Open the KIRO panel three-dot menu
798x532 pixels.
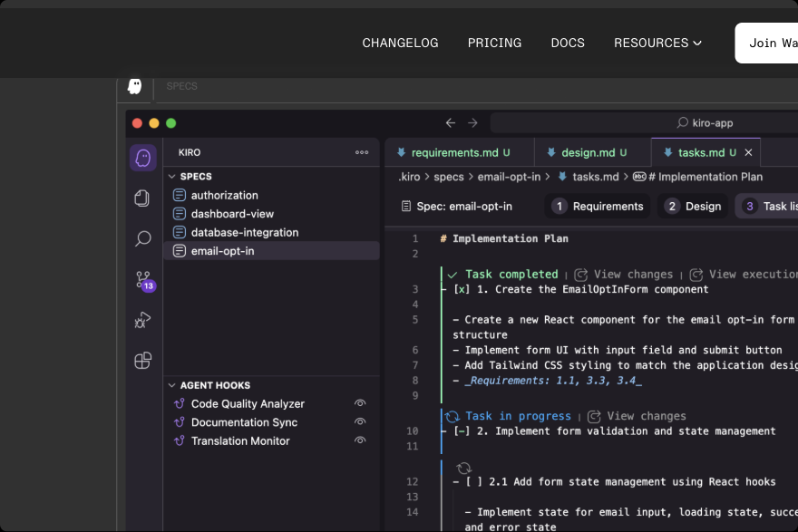tap(362, 152)
